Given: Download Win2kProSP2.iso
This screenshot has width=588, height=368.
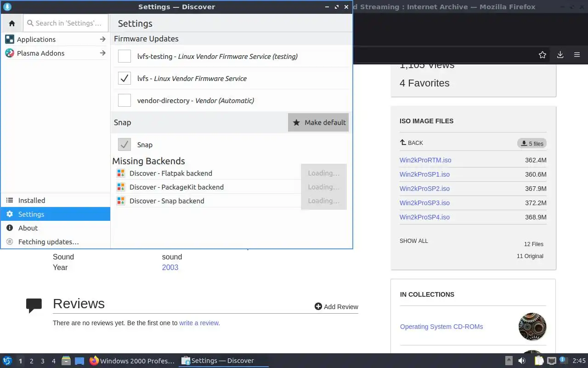Looking at the screenshot, I should (424, 189).
